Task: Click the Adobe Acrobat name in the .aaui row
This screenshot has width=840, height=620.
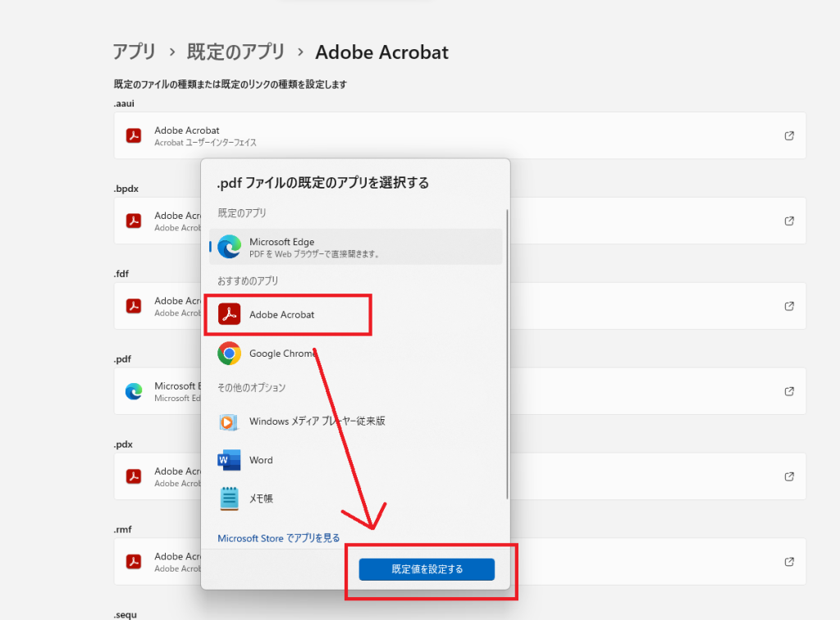Action: [187, 130]
